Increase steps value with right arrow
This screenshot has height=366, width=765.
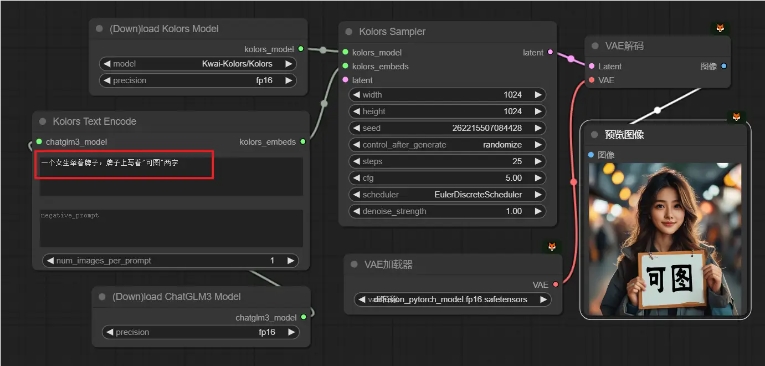pos(538,162)
